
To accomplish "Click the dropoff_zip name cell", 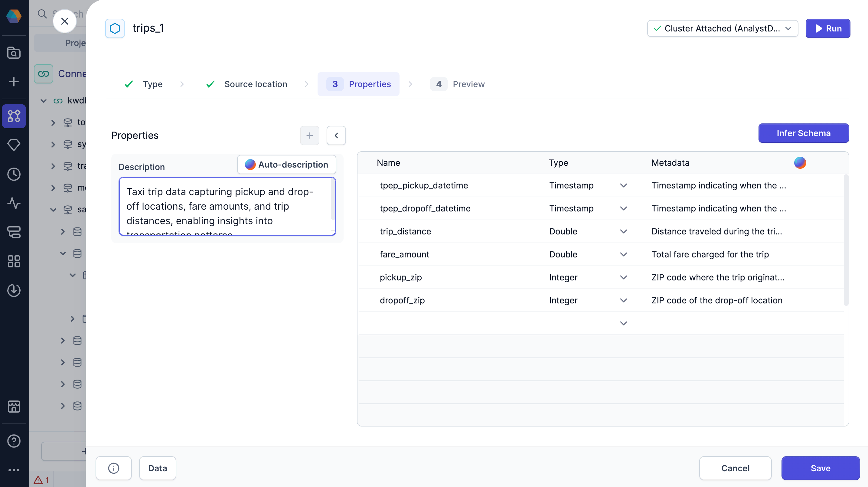I will (x=402, y=300).
